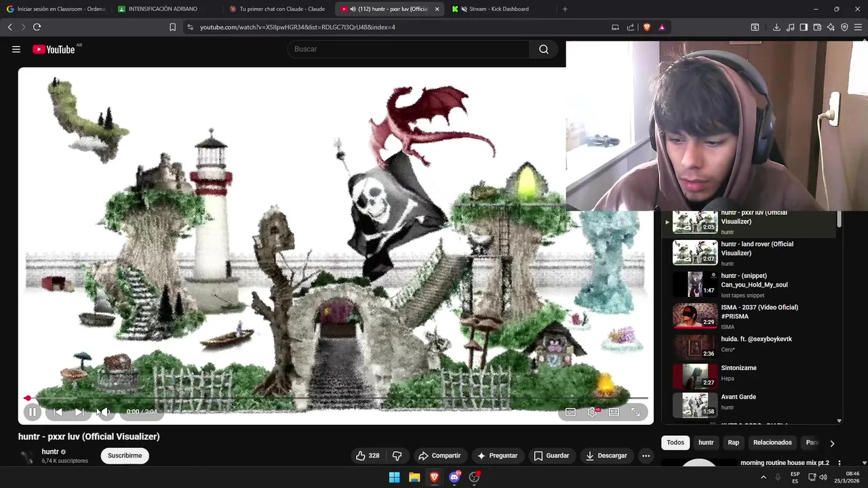Screen dimensions: 868x488
Task: Open the Windows Start menu
Action: pos(394,477)
